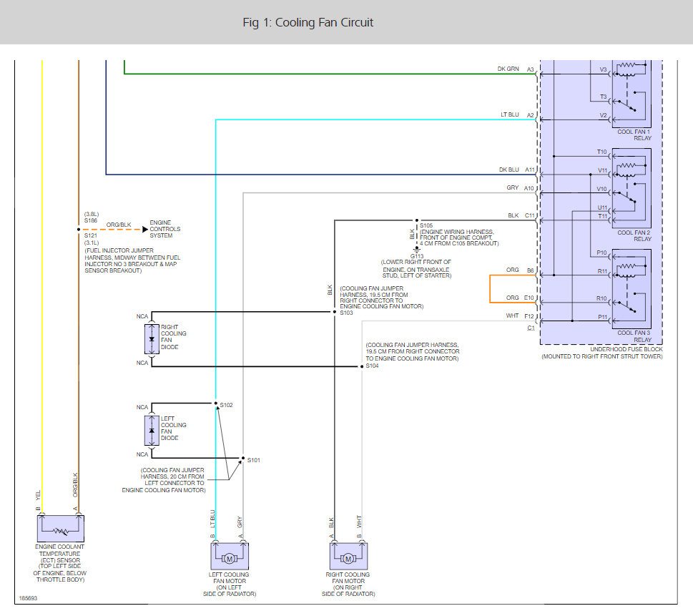Click the left connector jumper harness note
This screenshot has width=693, height=616.
pos(164,480)
